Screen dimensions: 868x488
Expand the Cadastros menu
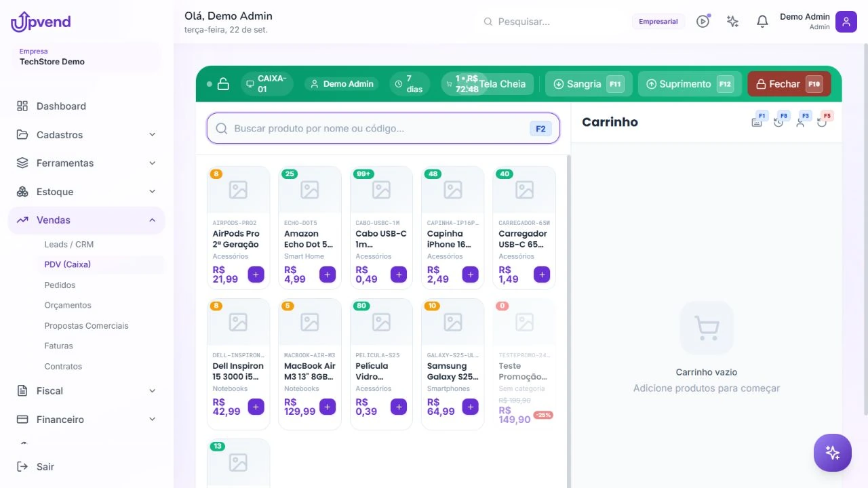click(x=87, y=135)
